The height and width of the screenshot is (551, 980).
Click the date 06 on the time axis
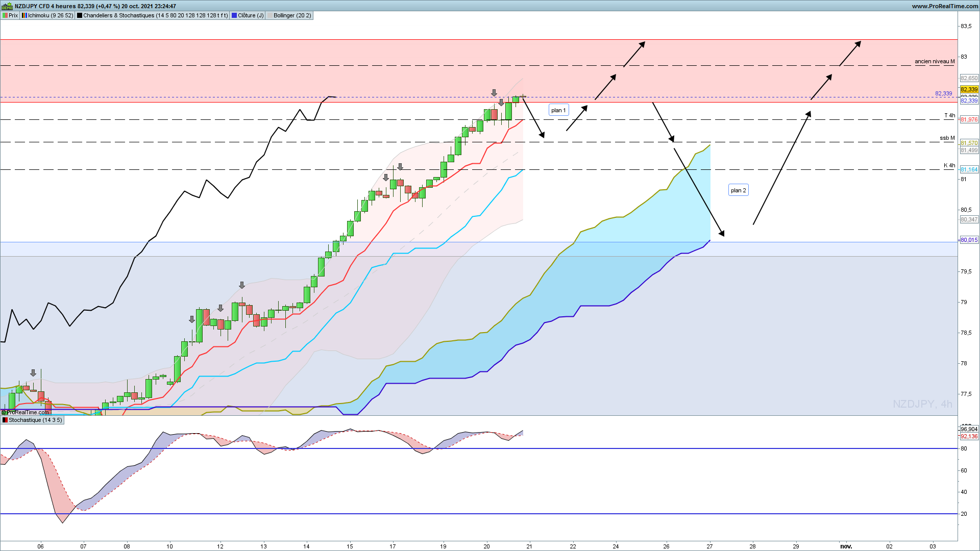click(x=41, y=546)
